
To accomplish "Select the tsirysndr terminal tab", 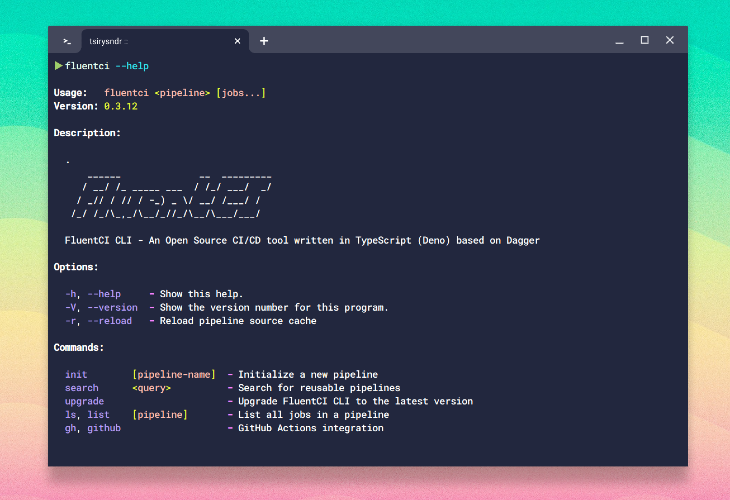I will tap(165, 41).
